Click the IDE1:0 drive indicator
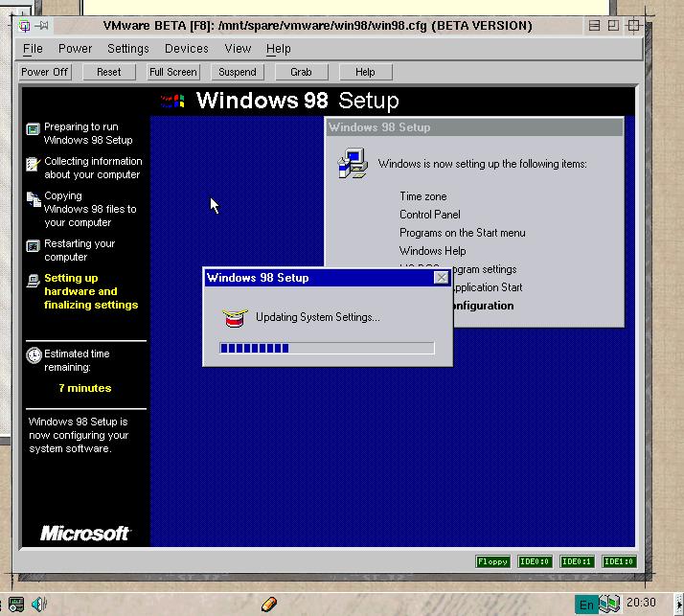The height and width of the screenshot is (616, 684). [619, 561]
